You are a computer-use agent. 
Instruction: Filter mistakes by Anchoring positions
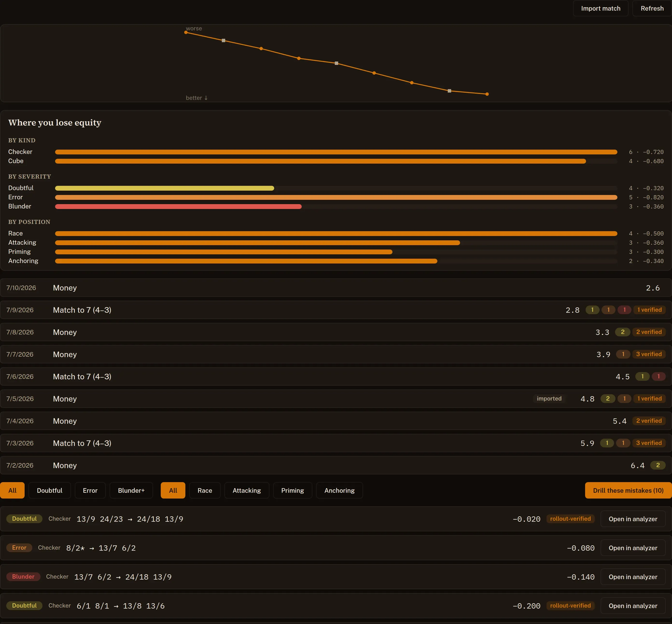(339, 490)
